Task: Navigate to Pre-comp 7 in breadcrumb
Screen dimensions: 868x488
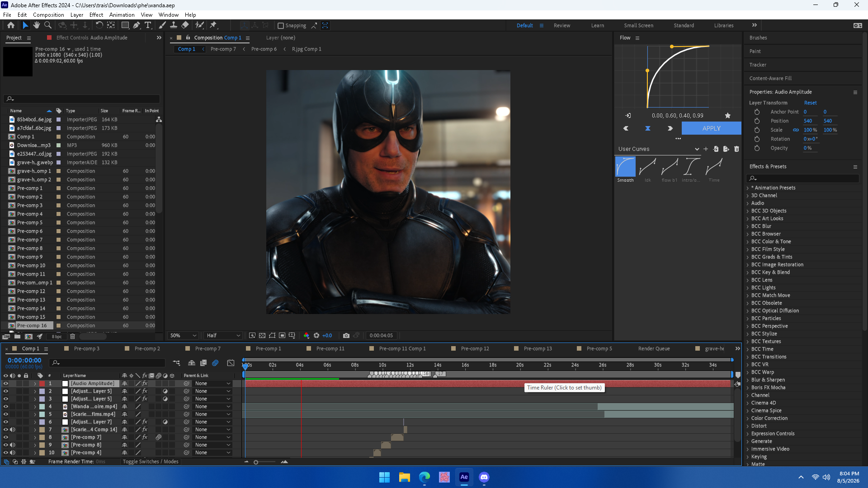Action: tap(223, 49)
